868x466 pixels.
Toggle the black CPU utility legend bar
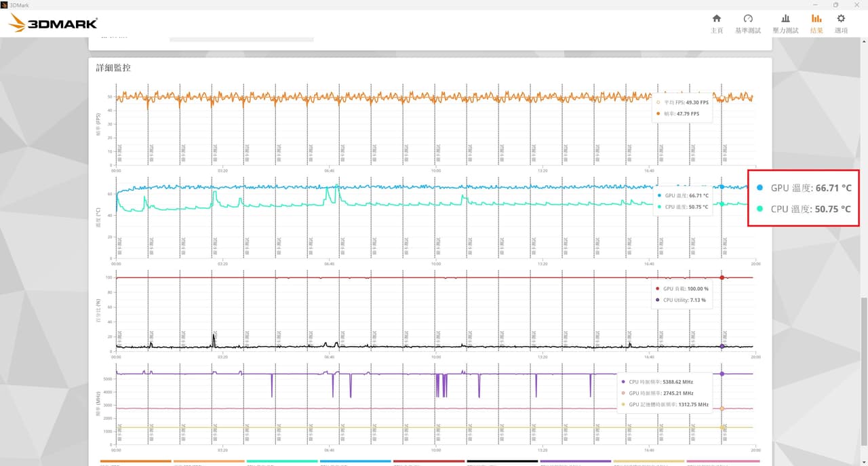click(502, 461)
